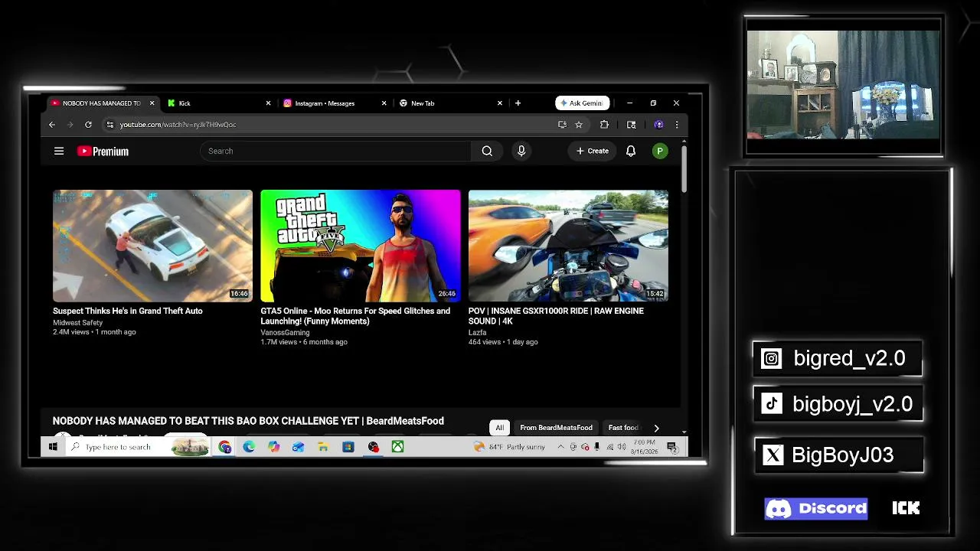Click the YouTube search magnifier button
The image size is (980, 551).
click(x=487, y=151)
